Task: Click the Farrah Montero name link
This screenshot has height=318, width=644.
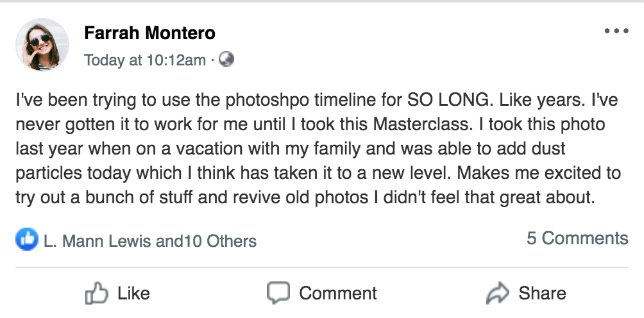Action: pos(149,33)
